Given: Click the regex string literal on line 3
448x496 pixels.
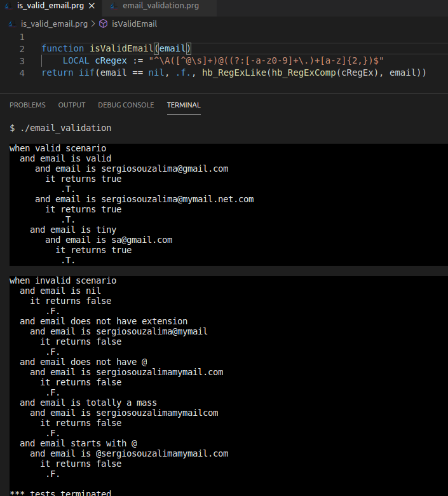Looking at the screenshot, I should 266,61.
